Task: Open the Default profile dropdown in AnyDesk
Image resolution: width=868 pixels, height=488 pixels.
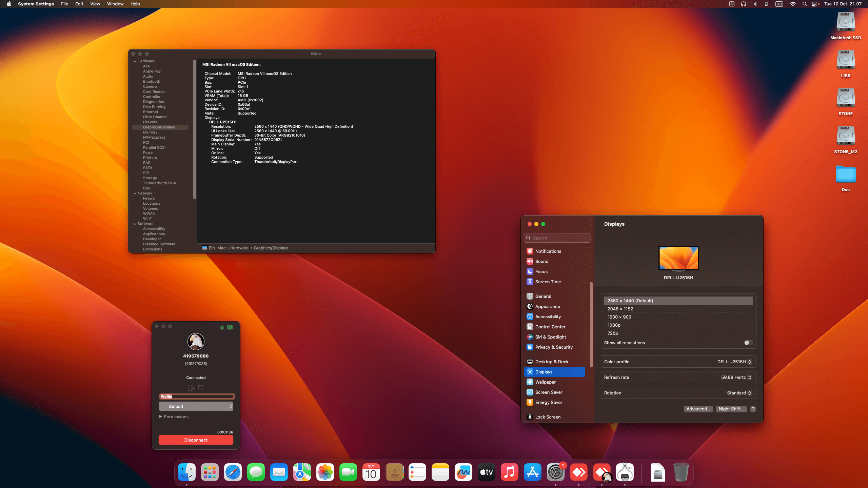Action: (x=196, y=406)
